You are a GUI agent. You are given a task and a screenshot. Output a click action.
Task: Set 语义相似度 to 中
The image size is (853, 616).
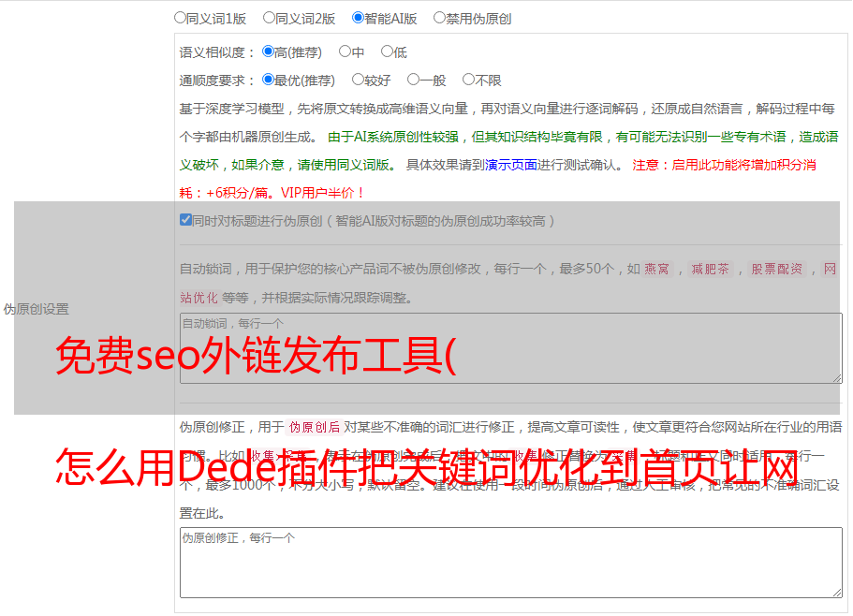click(x=345, y=51)
